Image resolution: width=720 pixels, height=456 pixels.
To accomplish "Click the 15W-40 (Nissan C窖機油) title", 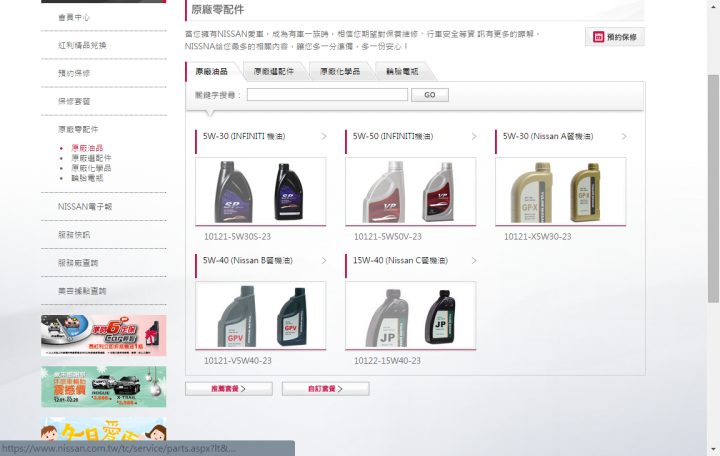I will pyautogui.click(x=400, y=260).
